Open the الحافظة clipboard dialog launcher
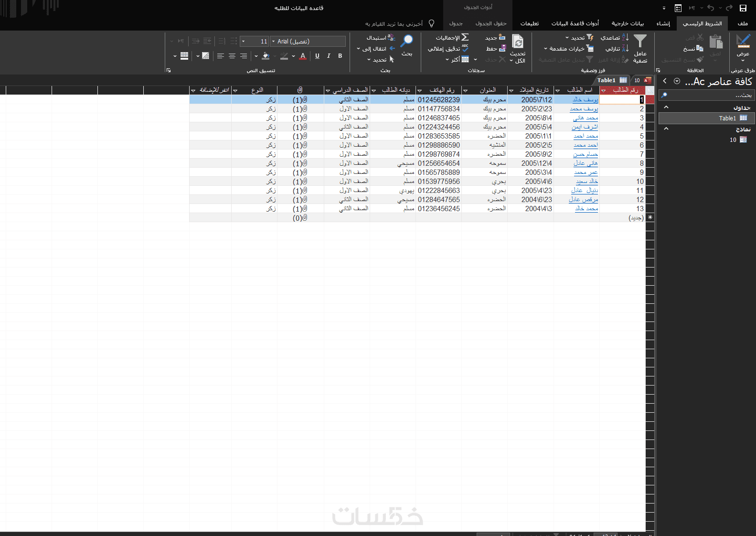 [658, 70]
